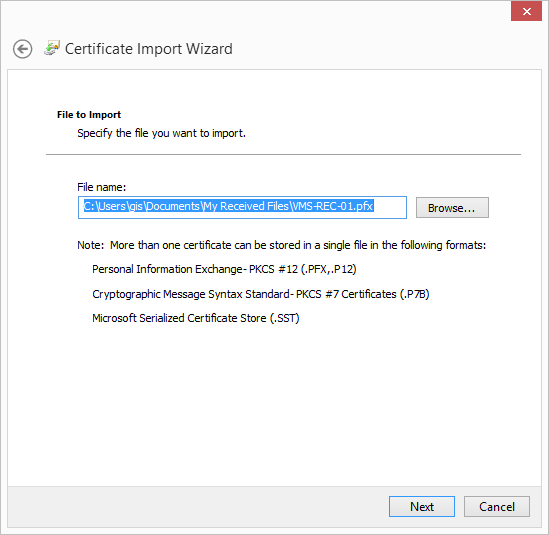The height and width of the screenshot is (535, 549).
Task: Proceed with the Next button
Action: (422, 506)
